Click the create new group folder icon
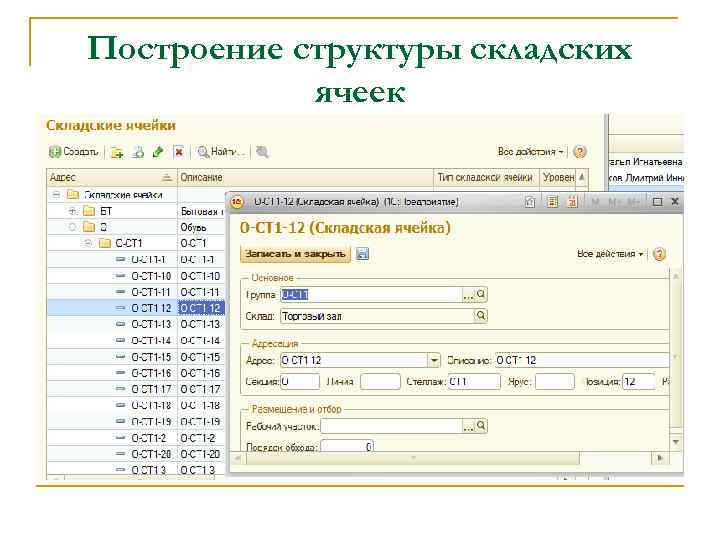The height and width of the screenshot is (540, 720). 117,152
